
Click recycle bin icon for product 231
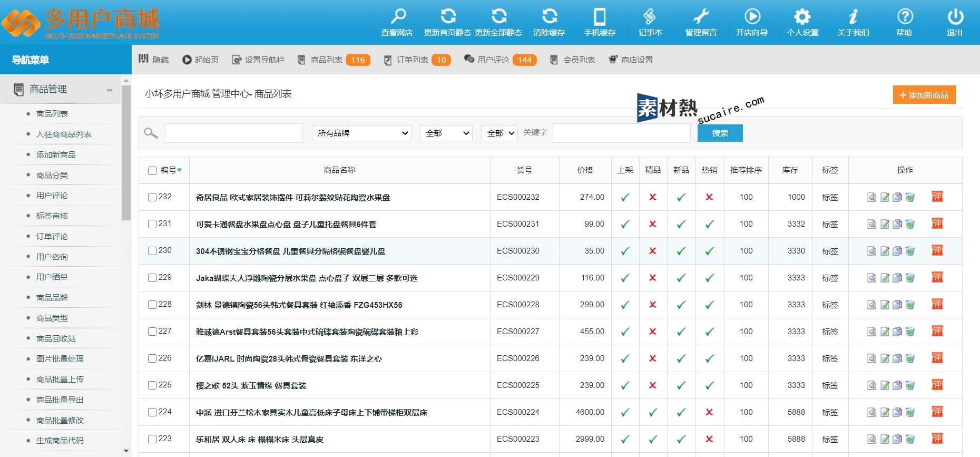[x=910, y=224]
